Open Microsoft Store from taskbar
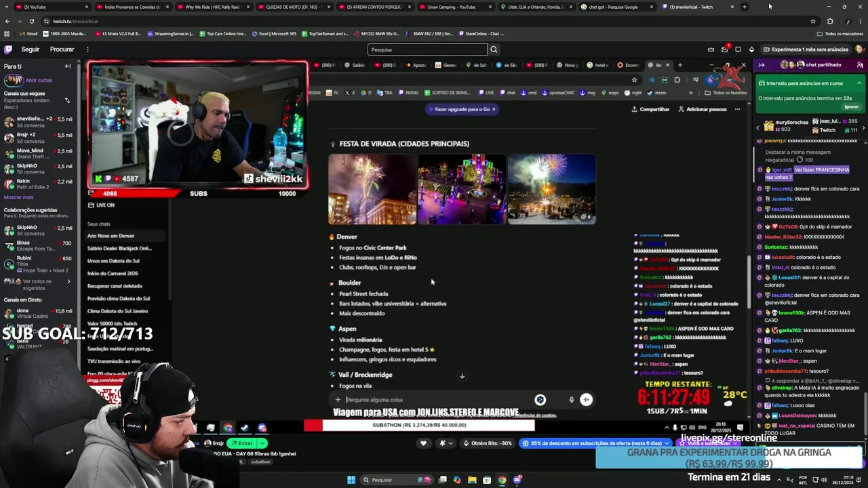 (487, 480)
